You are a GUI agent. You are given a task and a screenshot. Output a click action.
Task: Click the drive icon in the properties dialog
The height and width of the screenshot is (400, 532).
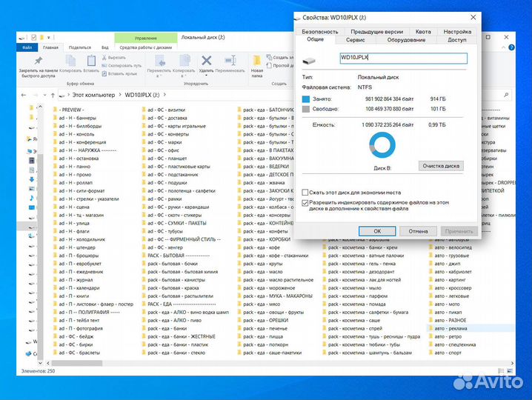coord(309,61)
